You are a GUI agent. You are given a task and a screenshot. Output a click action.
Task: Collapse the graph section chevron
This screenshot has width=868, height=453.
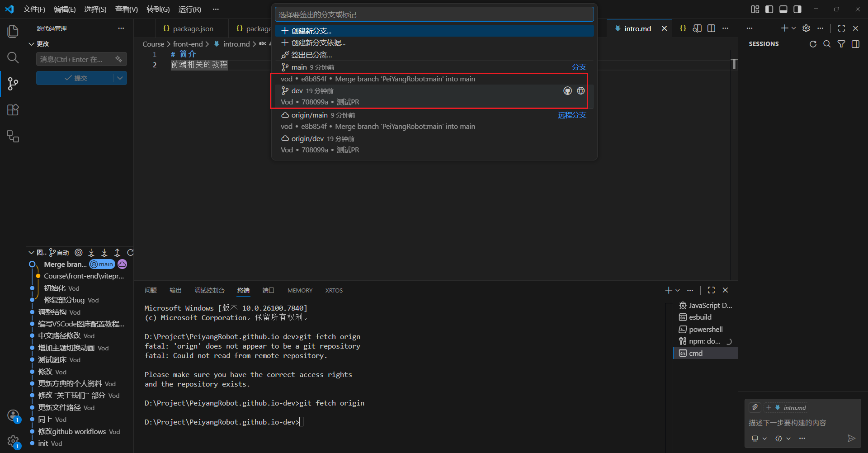click(x=31, y=252)
